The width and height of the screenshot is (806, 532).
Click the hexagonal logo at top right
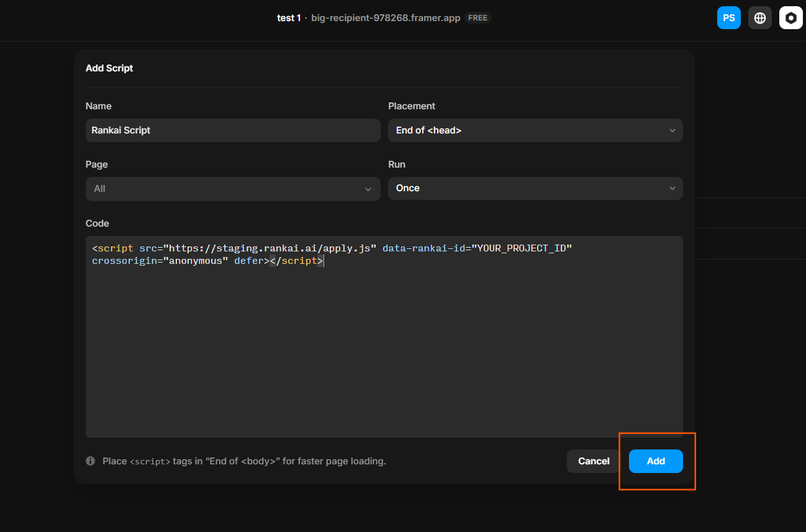(x=790, y=17)
